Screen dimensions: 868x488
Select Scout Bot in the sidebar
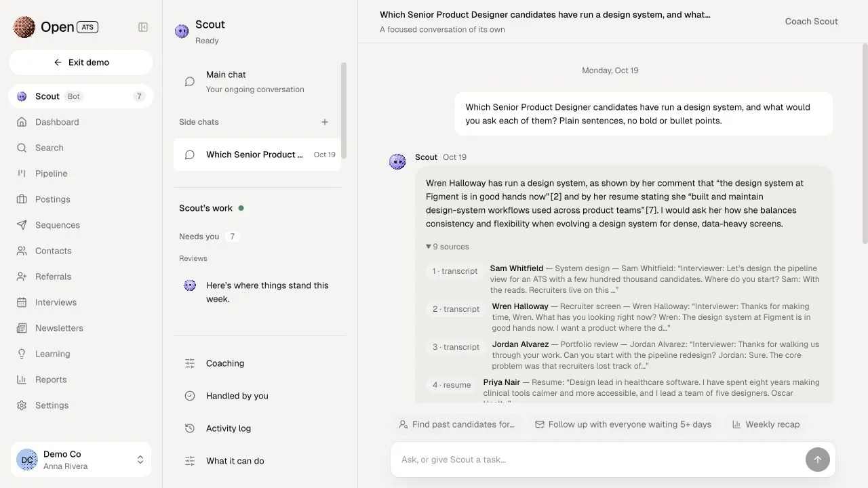81,96
